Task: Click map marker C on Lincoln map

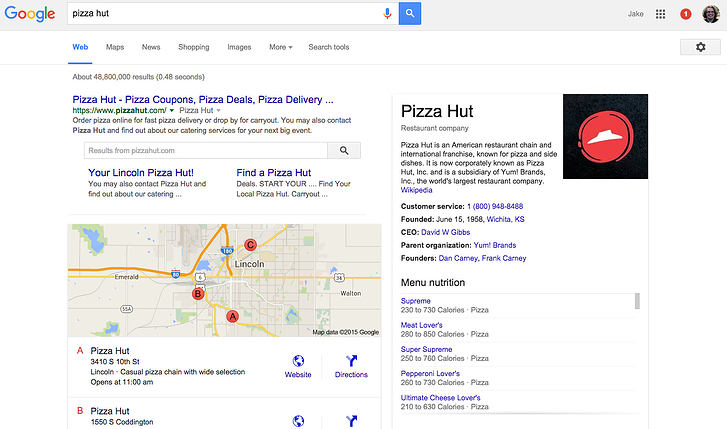Action: 250,244
